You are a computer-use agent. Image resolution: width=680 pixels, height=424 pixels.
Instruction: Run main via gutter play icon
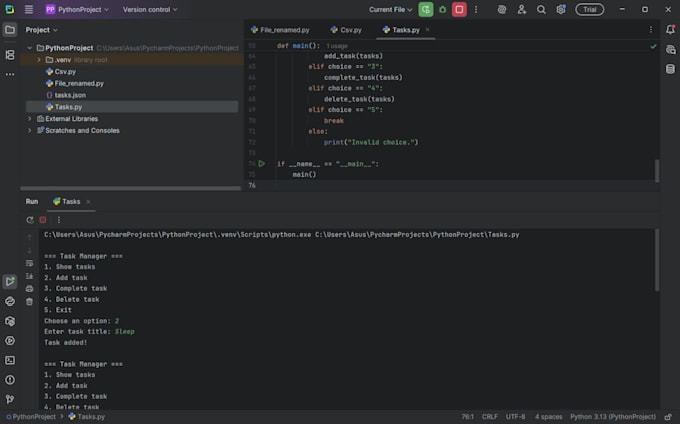click(262, 164)
